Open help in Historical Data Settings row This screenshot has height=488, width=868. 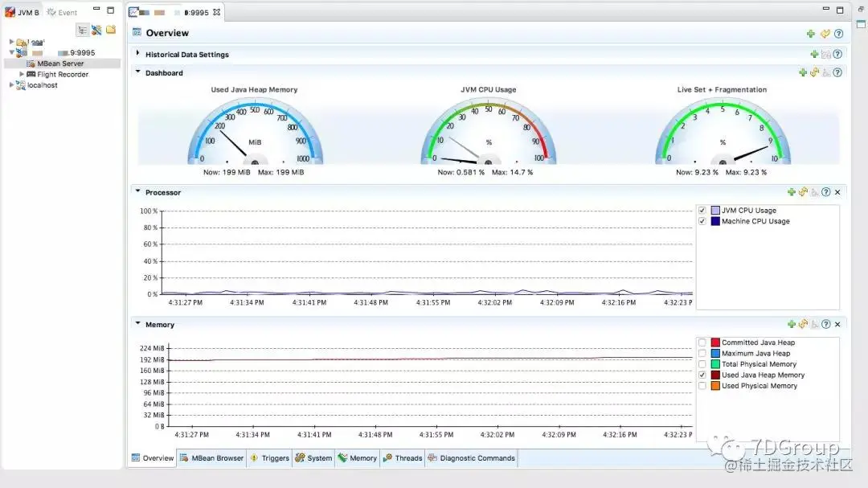click(838, 55)
